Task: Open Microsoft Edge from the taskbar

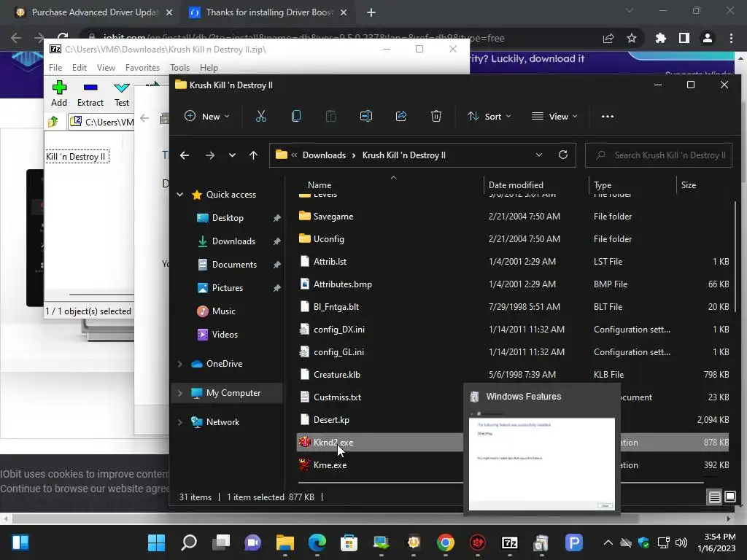Action: click(x=317, y=542)
